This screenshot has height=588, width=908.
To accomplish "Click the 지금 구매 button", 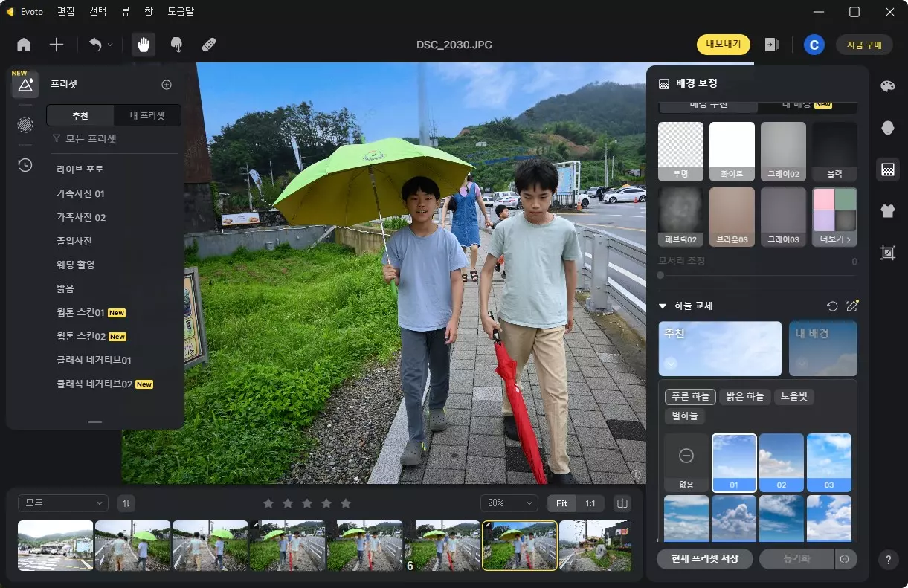I will [864, 45].
